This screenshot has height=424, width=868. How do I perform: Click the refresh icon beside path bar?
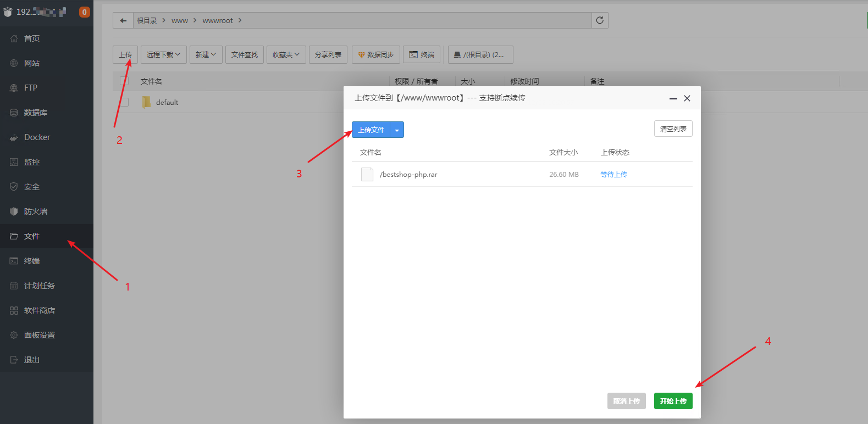tap(600, 20)
